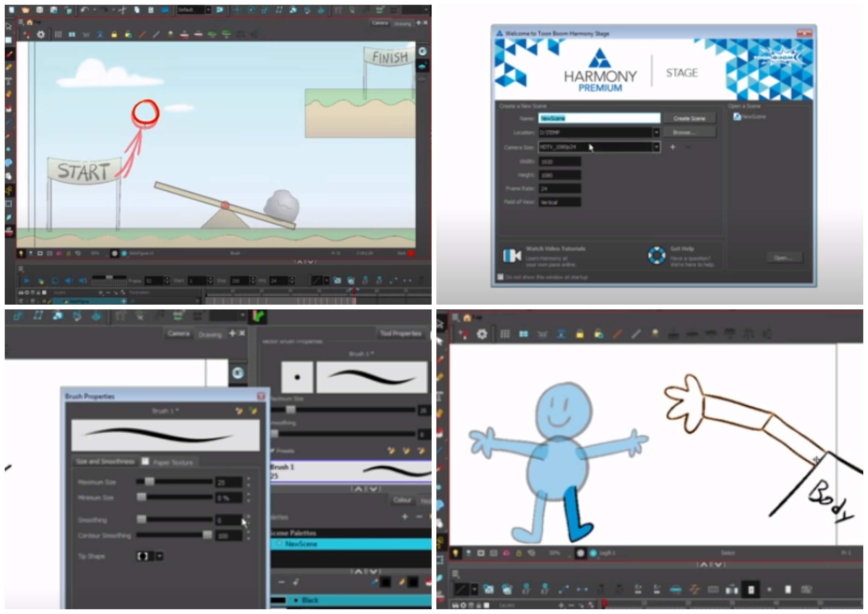Viewport: 868px width, 614px height.
Task: Play the animation in the seesaw playback bar
Action: [x=27, y=281]
